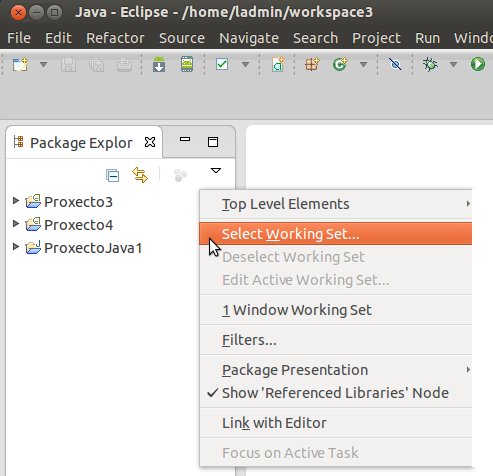Click the Save toolbar icon
The height and width of the screenshot is (476, 493).
click(68, 64)
